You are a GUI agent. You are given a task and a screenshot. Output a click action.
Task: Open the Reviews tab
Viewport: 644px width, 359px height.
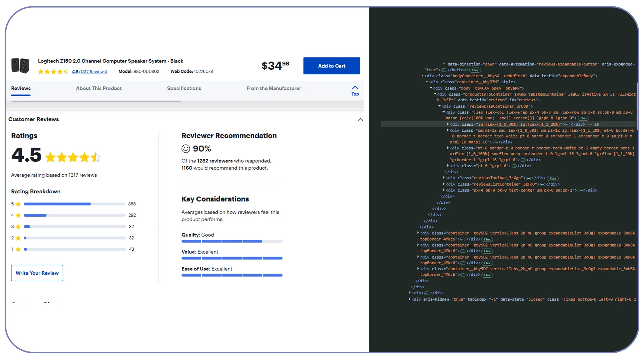[x=21, y=88]
